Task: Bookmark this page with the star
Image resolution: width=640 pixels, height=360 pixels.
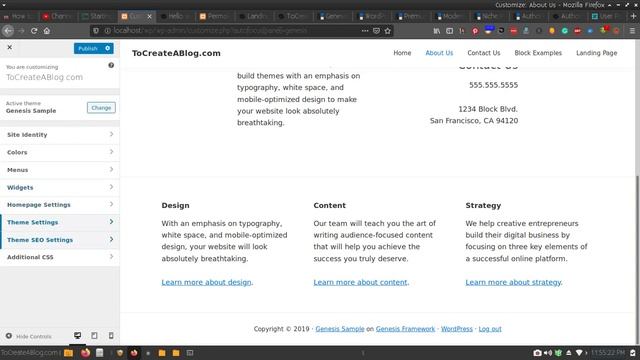Action: [x=388, y=31]
